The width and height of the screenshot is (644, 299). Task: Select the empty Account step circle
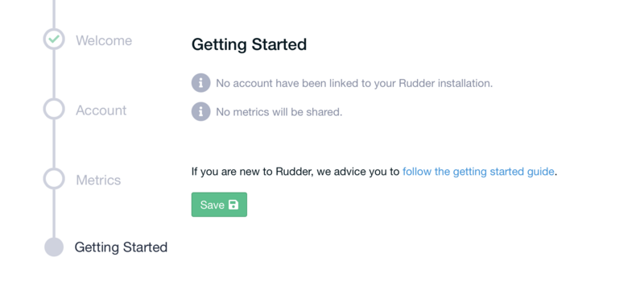click(x=54, y=109)
